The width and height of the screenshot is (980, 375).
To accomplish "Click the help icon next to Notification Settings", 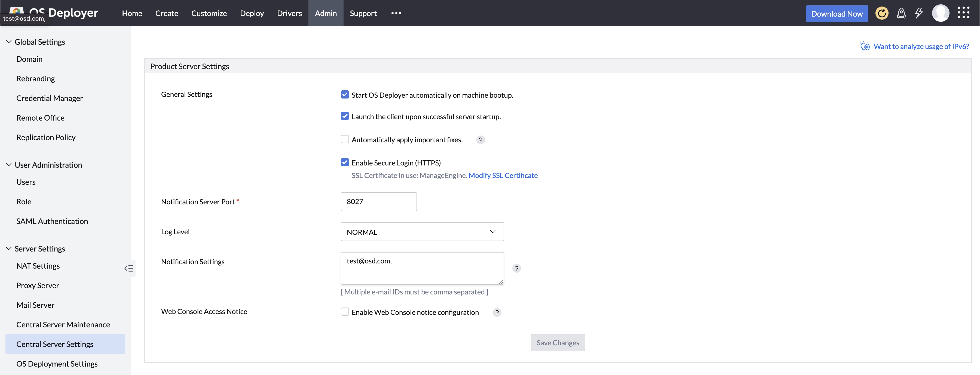I will pos(516,269).
